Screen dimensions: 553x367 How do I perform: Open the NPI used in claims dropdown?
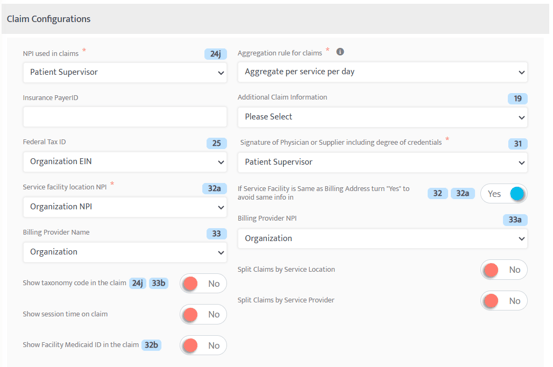point(125,73)
